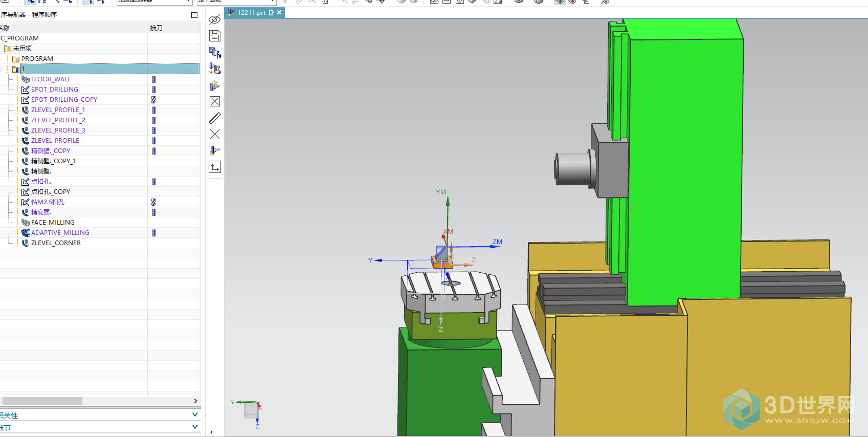Click the small collapse arrow below sidebar
This screenshot has width=868, height=437.
click(x=211, y=432)
